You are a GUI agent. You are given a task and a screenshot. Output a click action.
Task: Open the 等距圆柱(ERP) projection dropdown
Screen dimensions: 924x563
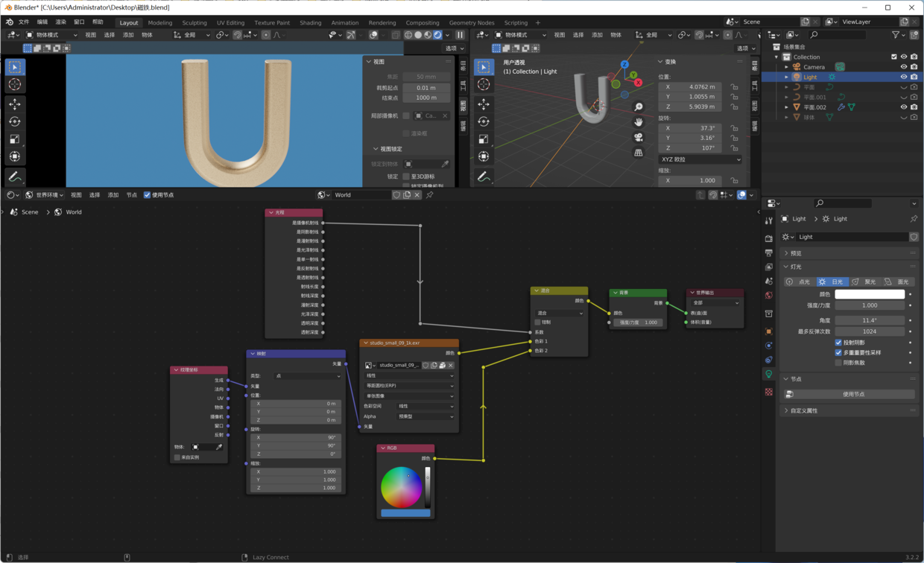pos(409,386)
